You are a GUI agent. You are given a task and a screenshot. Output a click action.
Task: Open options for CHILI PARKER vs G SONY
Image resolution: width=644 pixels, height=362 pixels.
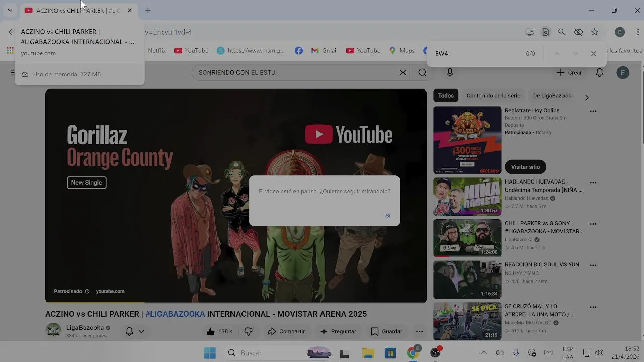(593, 224)
